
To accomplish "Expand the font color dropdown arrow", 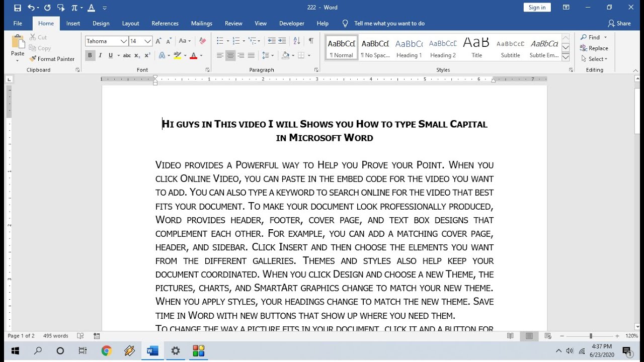I will click(x=201, y=55).
